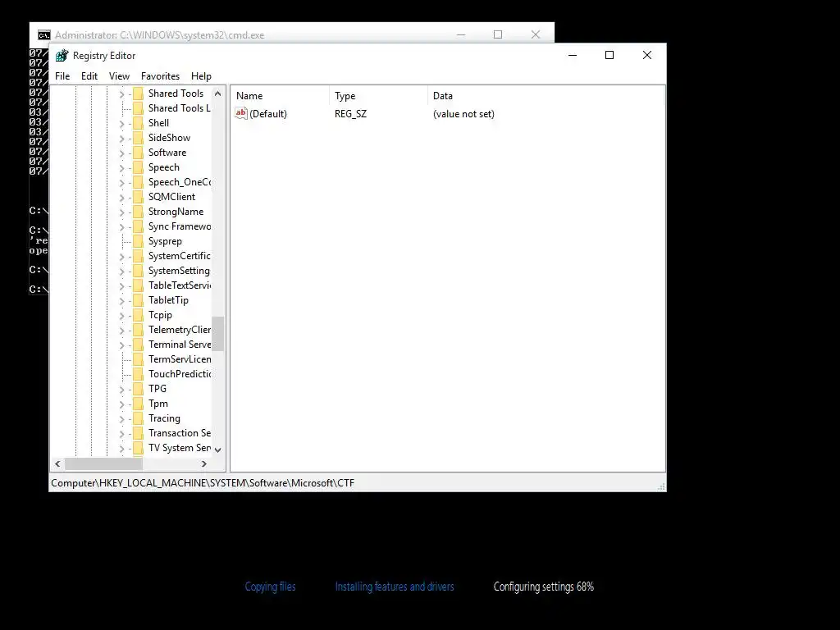The width and height of the screenshot is (840, 630).
Task: Open the Help menu
Action: (201, 76)
